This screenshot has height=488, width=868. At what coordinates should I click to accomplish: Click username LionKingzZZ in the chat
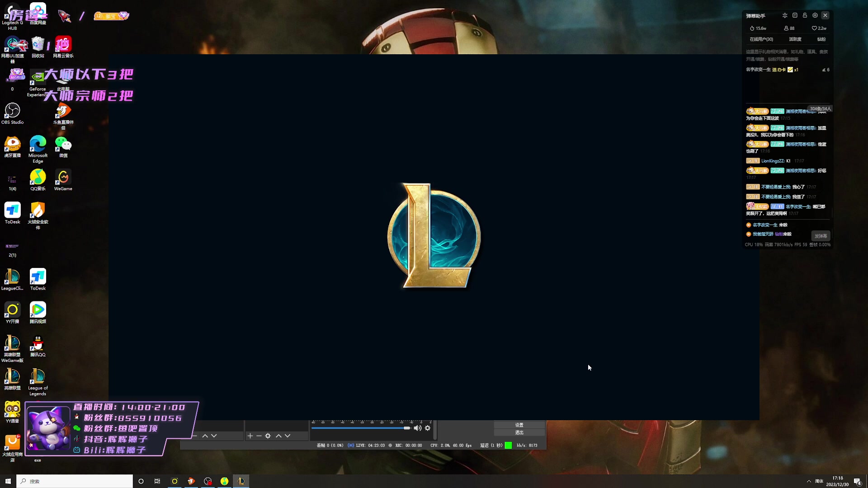[773, 161]
